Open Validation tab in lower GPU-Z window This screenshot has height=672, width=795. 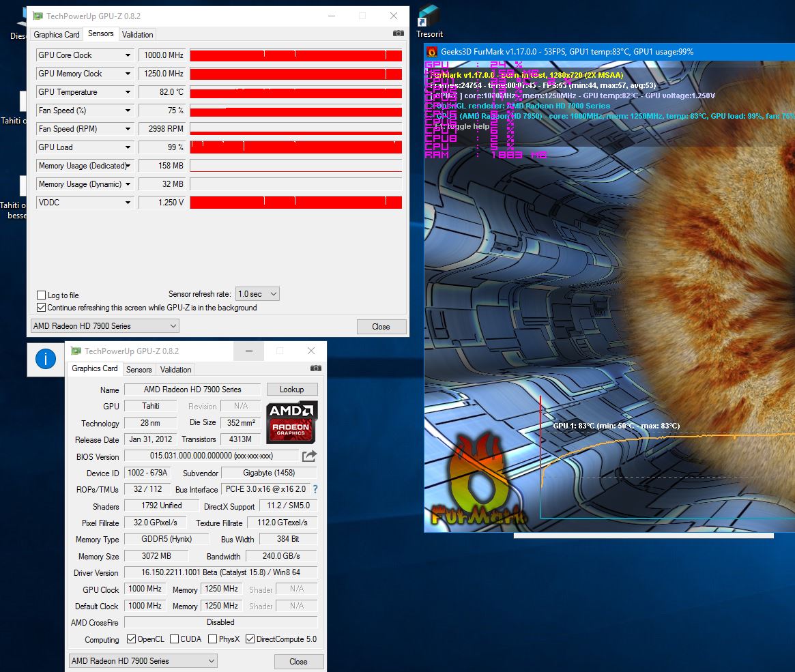(x=175, y=370)
